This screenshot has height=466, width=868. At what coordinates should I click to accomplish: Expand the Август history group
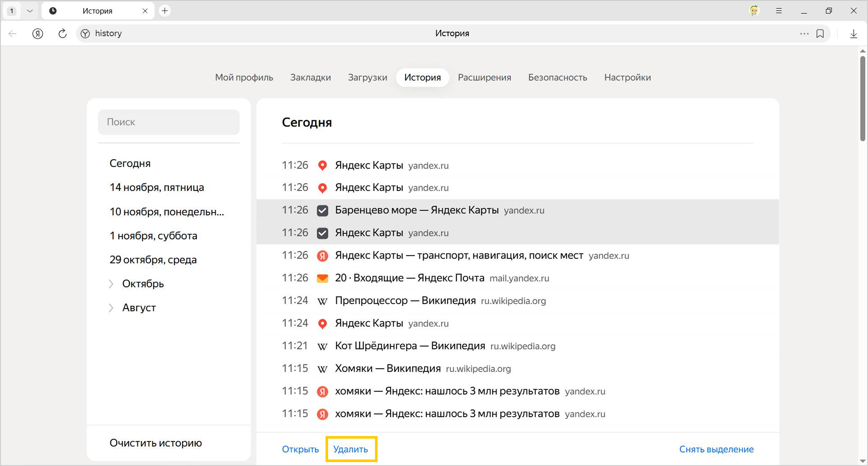[111, 307]
